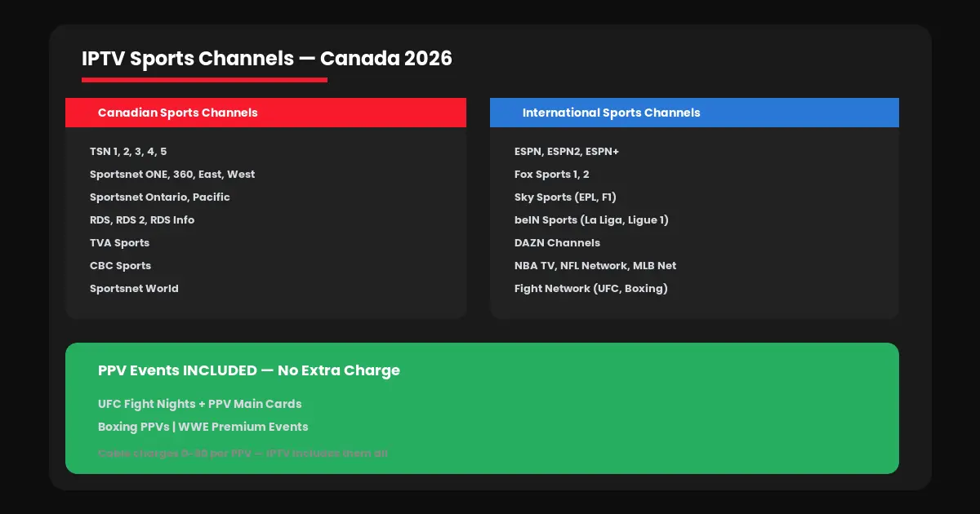The image size is (980, 514).
Task: Click the 'IPTV Sports Channels — Canada 2026' title
Action: (x=266, y=59)
